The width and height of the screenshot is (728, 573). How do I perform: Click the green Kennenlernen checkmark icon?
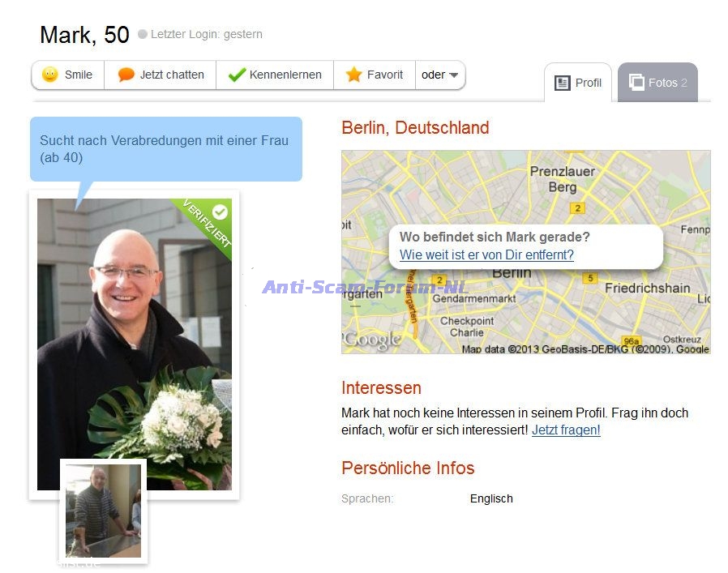coord(237,75)
